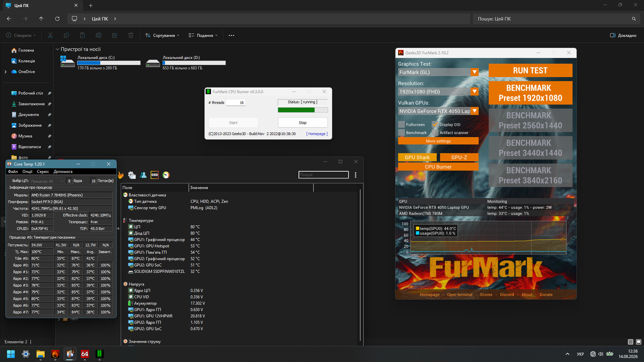Open the See more three-dot menu in Explorer
644x362 pixels.
(x=231, y=36)
